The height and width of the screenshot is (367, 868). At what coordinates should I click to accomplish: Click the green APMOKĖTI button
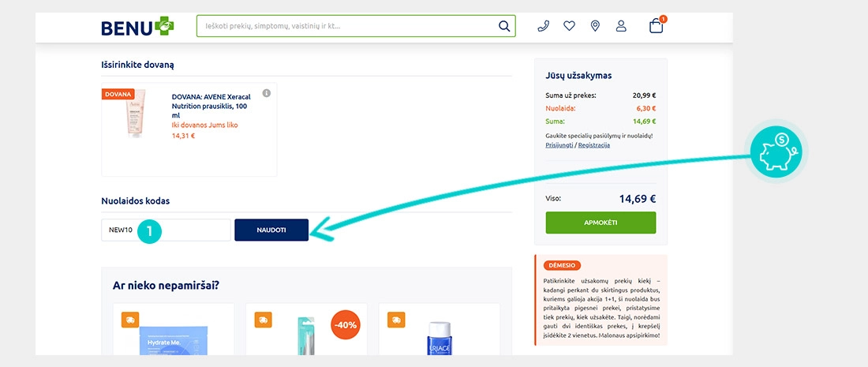pos(600,223)
